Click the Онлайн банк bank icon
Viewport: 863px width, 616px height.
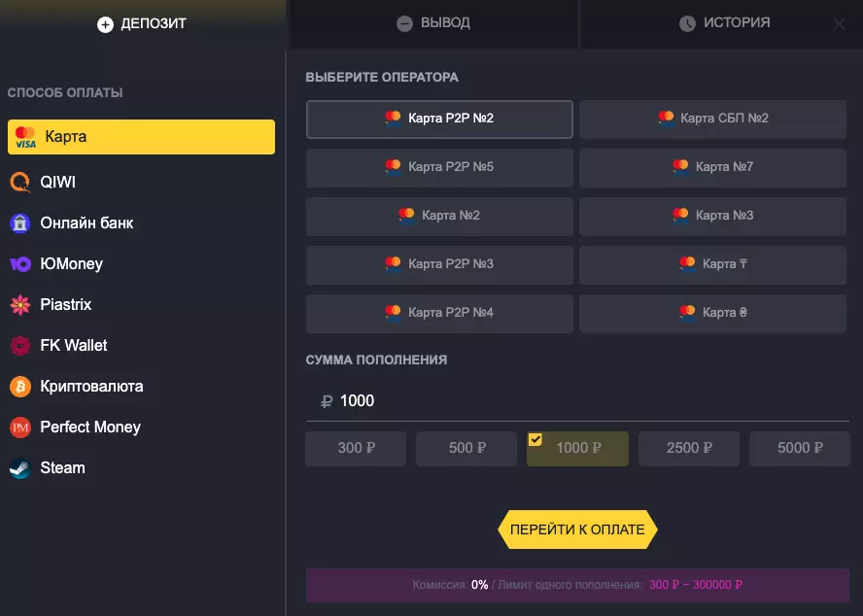20,222
